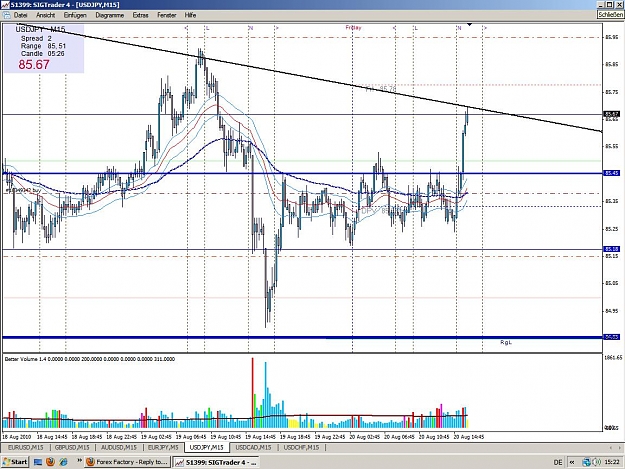Click the tallest red volume bar
Image resolution: width=625 pixels, height=469 pixels.
pos(252,392)
